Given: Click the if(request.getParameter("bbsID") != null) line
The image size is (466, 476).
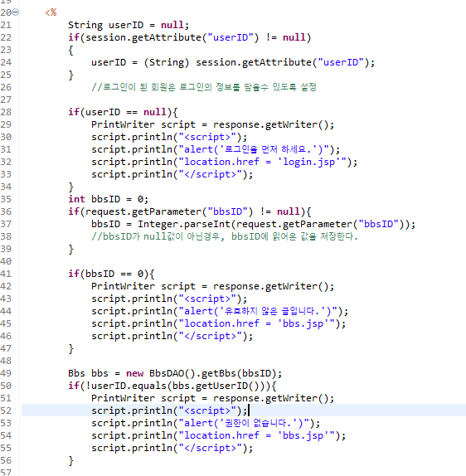Looking at the screenshot, I should tap(189, 211).
